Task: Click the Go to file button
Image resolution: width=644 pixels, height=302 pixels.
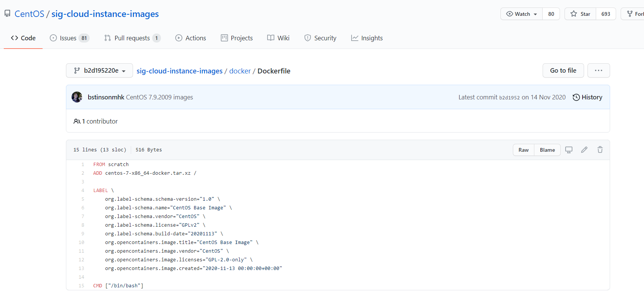Action: (563, 70)
